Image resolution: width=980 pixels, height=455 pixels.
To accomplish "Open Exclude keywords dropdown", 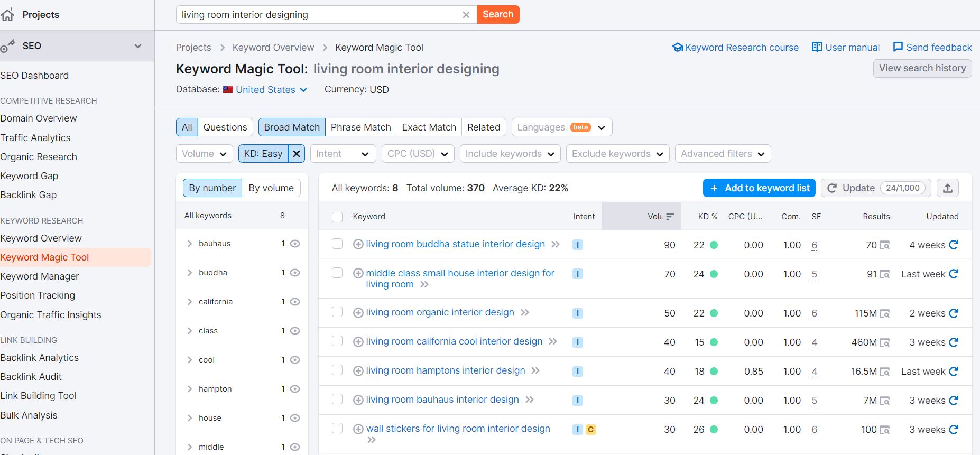I will click(x=618, y=154).
